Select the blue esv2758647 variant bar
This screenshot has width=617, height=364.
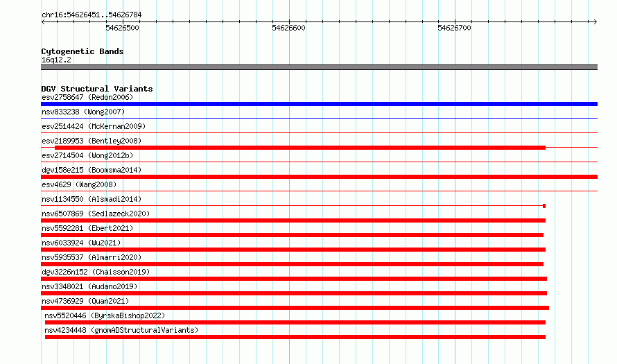319,104
